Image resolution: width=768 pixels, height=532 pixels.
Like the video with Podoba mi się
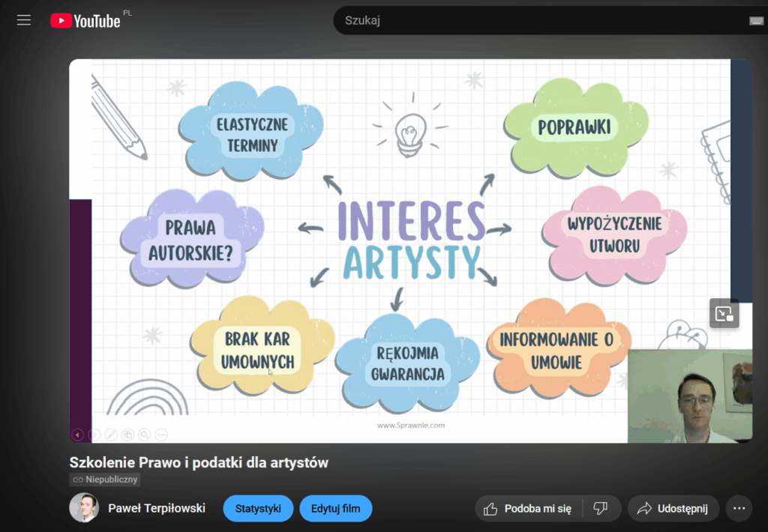pyautogui.click(x=527, y=509)
